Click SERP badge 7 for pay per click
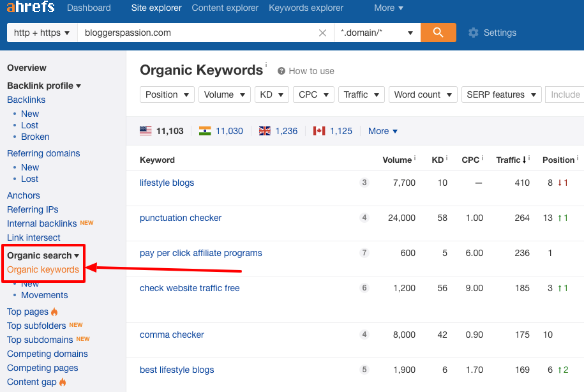The height and width of the screenshot is (392, 584). point(364,253)
